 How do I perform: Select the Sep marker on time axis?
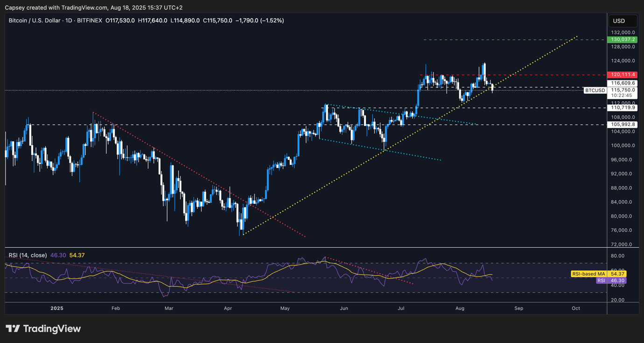point(518,308)
